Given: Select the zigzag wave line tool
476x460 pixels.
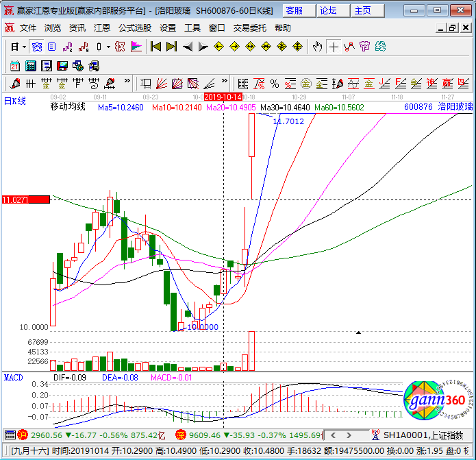Looking at the screenshot, I should click(x=349, y=47).
